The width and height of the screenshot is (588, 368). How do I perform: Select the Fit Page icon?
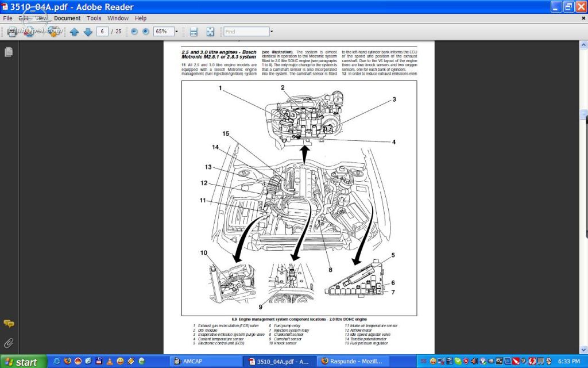[210, 32]
